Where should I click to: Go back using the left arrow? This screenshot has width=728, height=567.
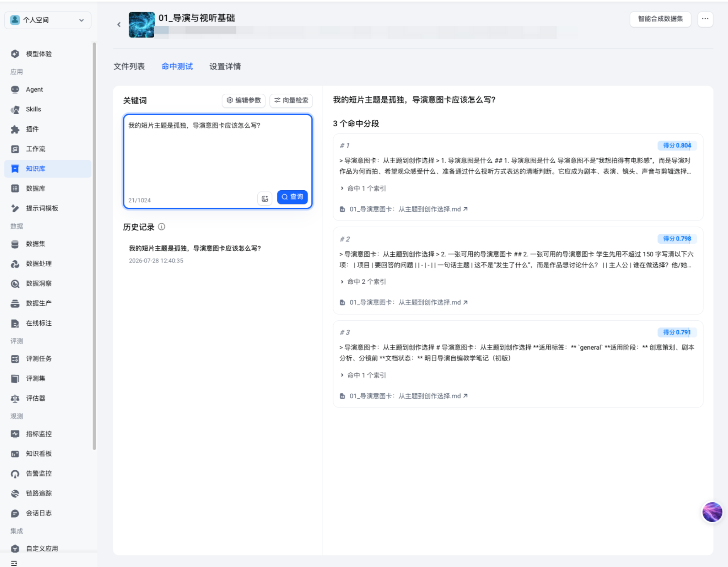[x=119, y=25]
